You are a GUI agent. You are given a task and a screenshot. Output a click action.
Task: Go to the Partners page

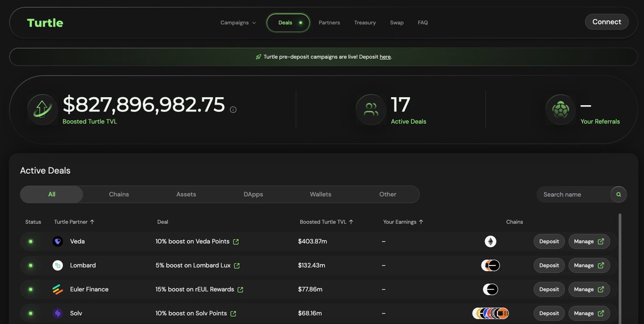pos(330,23)
